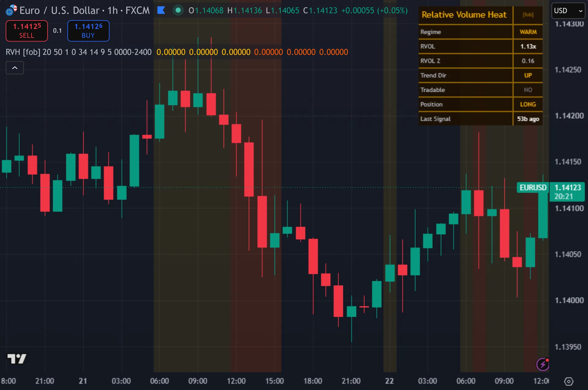Click the 1.14250 price axis label
Screen dimensions: 588x390
[x=568, y=70]
